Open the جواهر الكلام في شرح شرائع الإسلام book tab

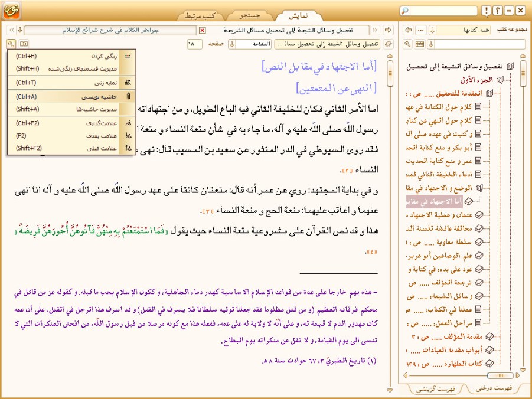click(110, 30)
